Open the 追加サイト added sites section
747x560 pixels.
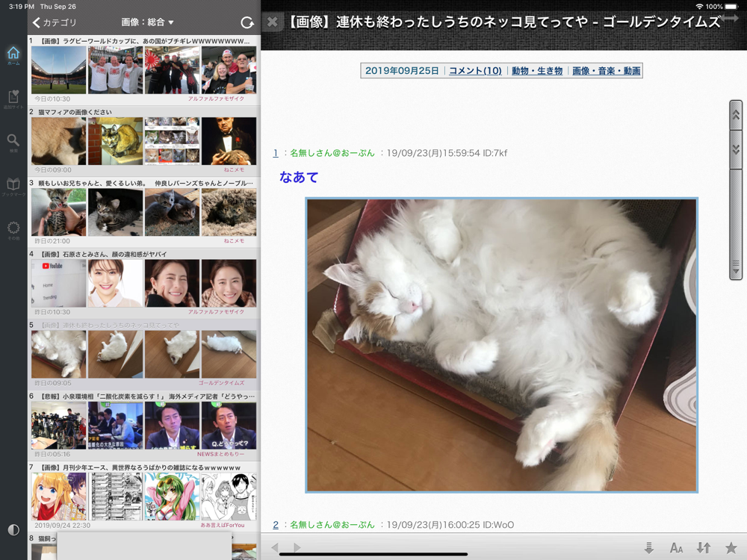pos(13,99)
